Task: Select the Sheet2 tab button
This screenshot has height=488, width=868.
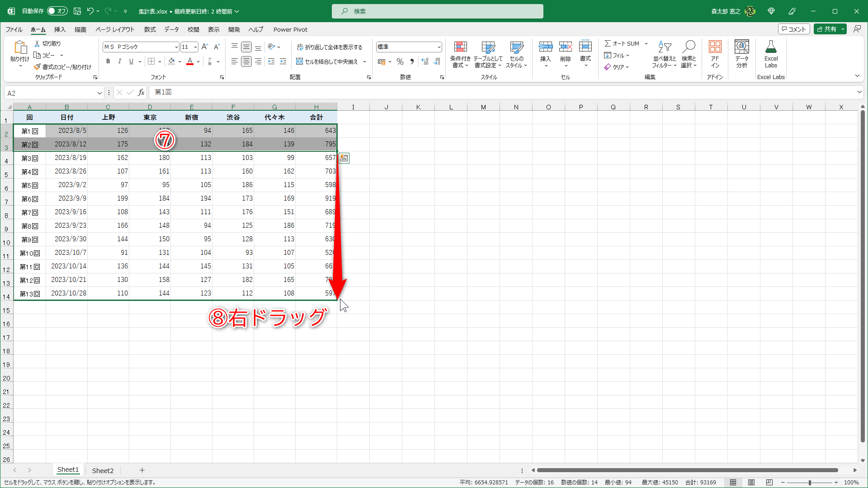Action: click(x=103, y=470)
